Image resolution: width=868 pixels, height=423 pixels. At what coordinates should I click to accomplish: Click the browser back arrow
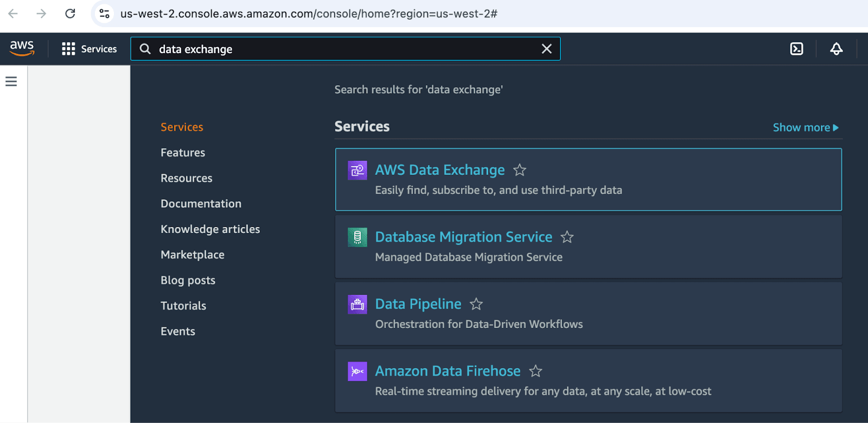(13, 14)
